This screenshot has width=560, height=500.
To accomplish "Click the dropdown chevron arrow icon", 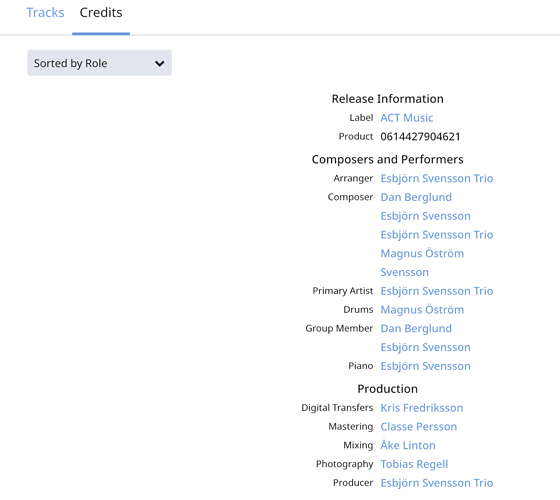I will pyautogui.click(x=159, y=64).
